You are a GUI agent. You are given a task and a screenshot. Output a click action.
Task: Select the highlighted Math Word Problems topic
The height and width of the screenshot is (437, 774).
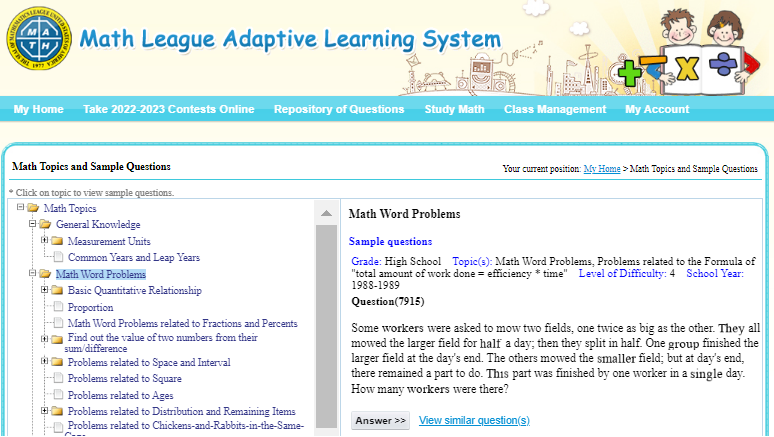(x=101, y=274)
